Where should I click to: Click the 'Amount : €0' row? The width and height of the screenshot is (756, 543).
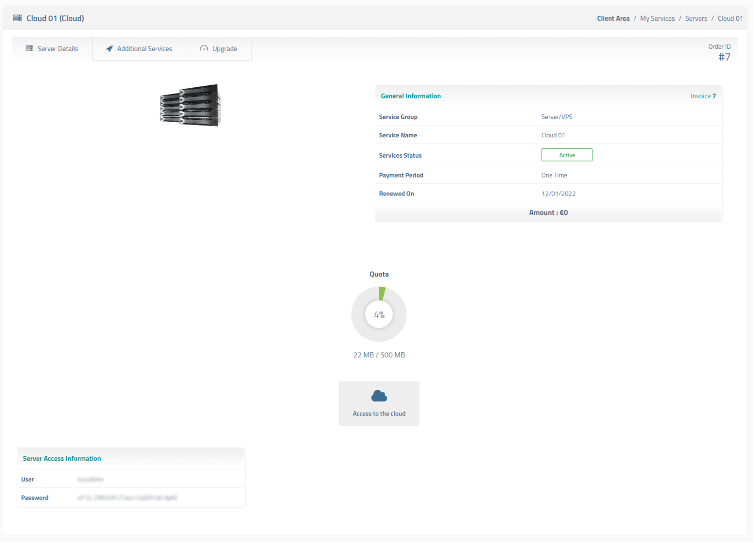548,212
